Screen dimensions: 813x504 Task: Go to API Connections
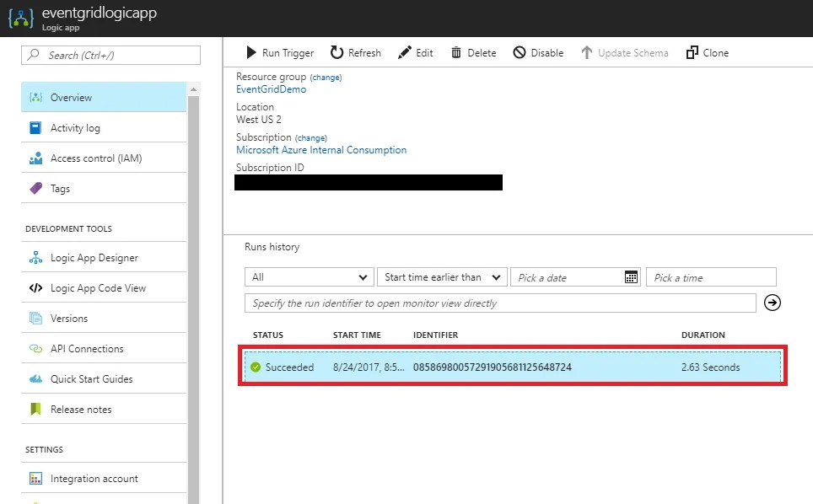[x=104, y=349]
